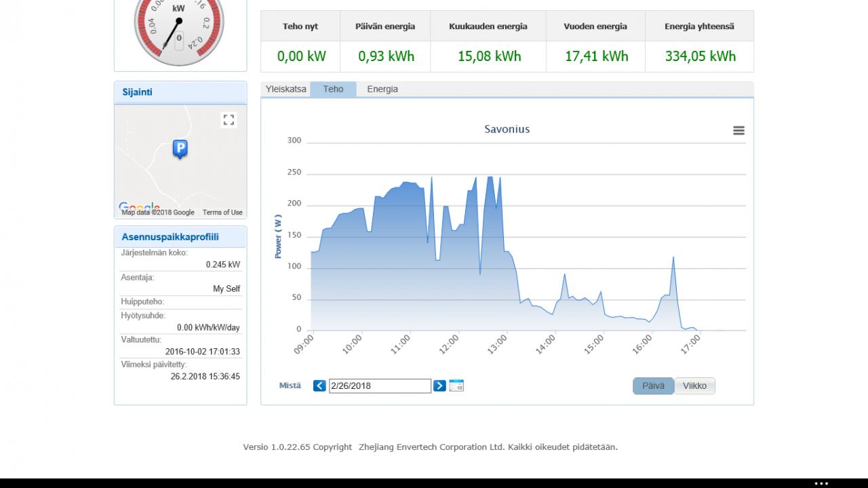This screenshot has height=488, width=868.
Task: Click the Päivän energia value 0,93 kWh
Action: [x=386, y=56]
